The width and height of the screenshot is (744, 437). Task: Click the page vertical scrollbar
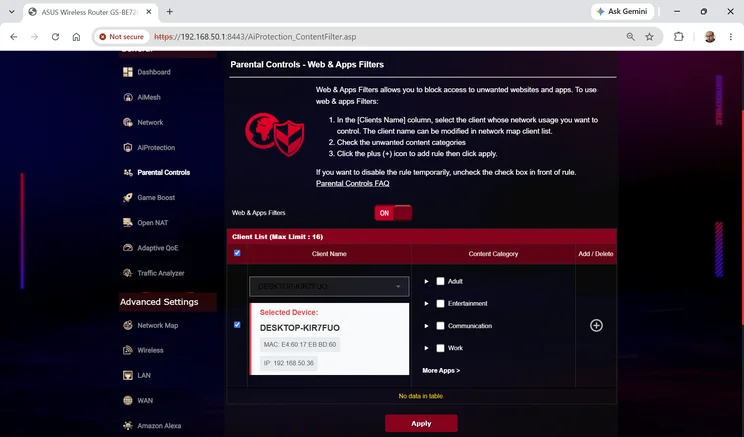tap(742, 218)
